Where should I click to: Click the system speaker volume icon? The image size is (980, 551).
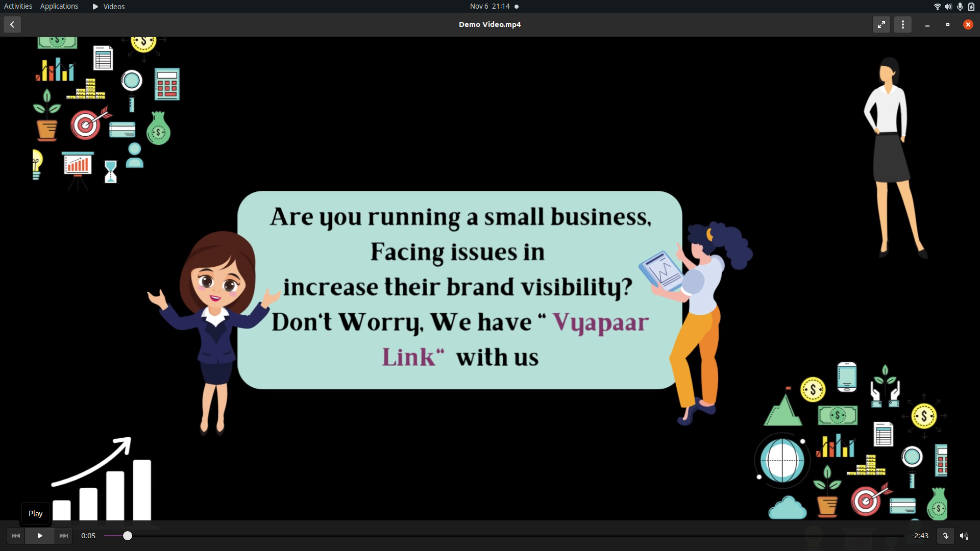948,7
